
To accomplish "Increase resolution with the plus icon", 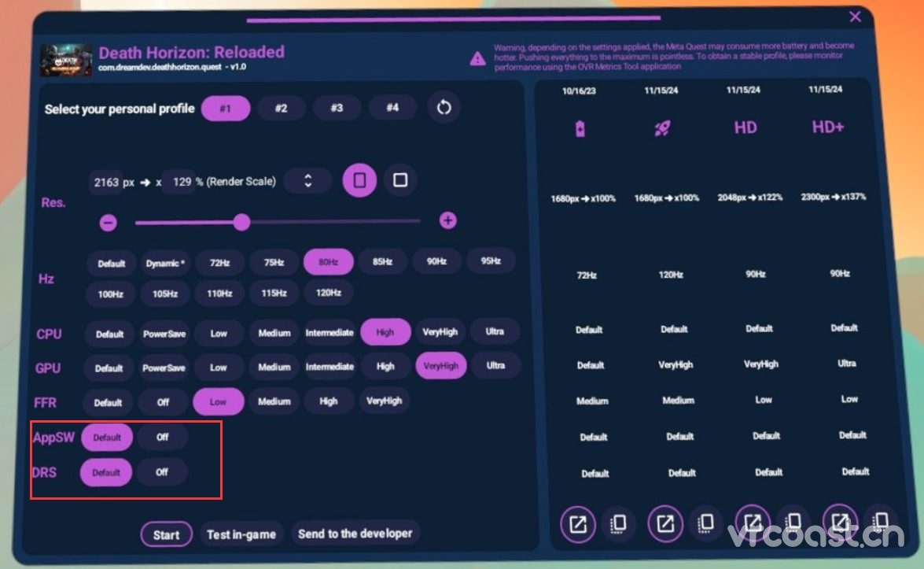I will 448,220.
